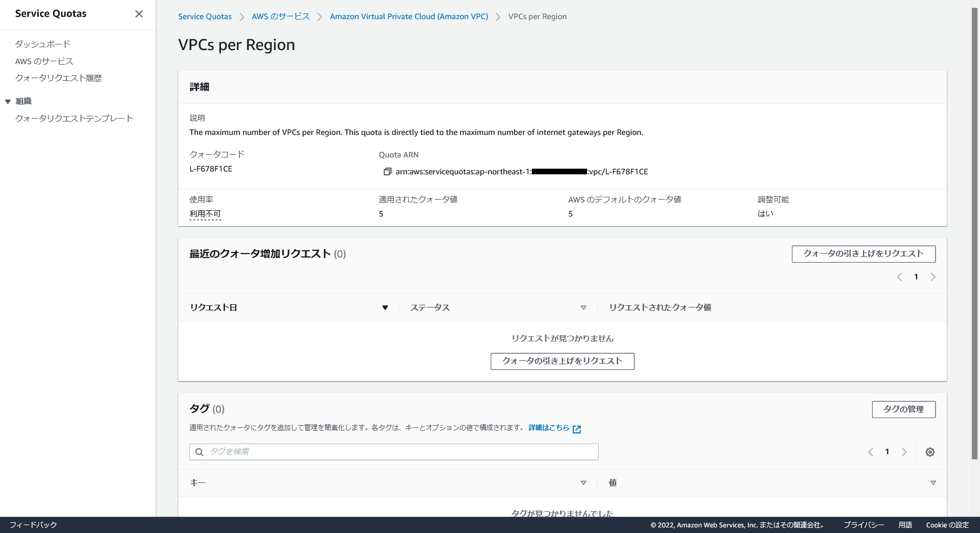This screenshot has height=533, width=980.
Task: Go to next page of quota requests
Action: click(x=933, y=277)
